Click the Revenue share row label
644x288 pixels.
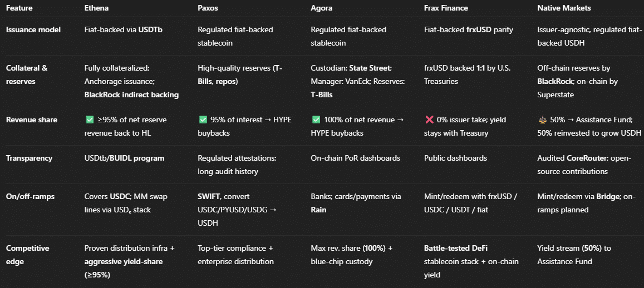32,120
